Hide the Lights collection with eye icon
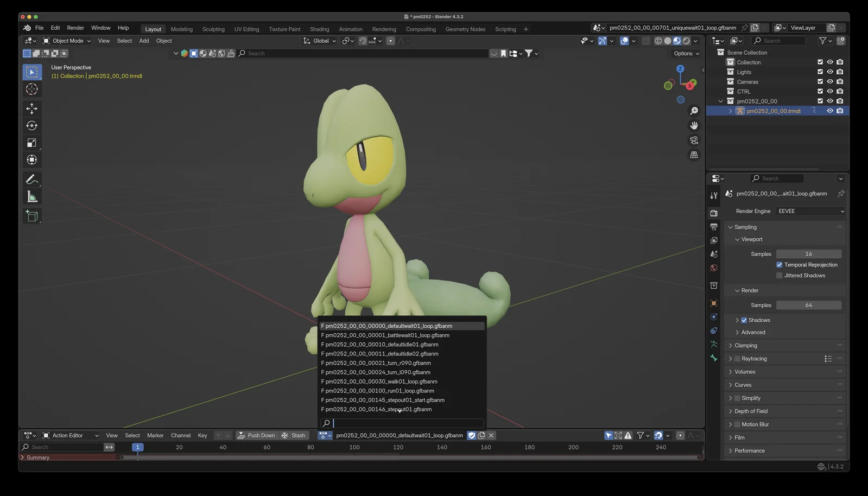The image size is (868, 496). (830, 72)
